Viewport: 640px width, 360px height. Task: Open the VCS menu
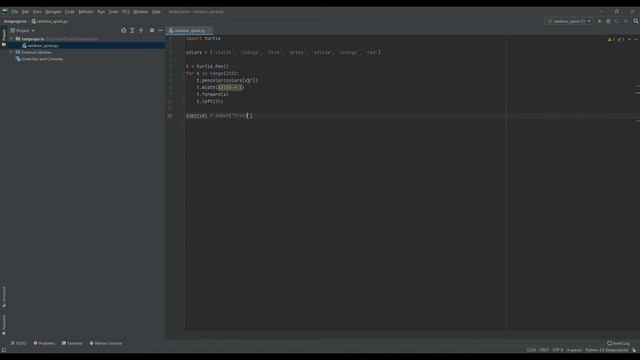point(126,12)
